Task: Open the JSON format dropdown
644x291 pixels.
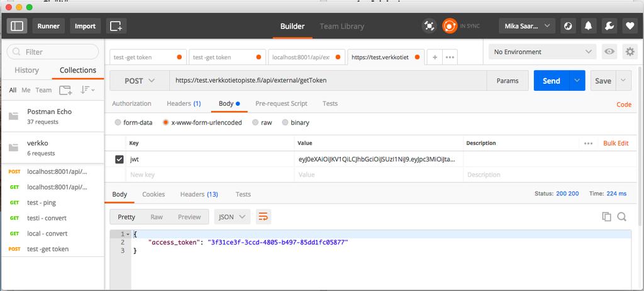Action: [232, 217]
